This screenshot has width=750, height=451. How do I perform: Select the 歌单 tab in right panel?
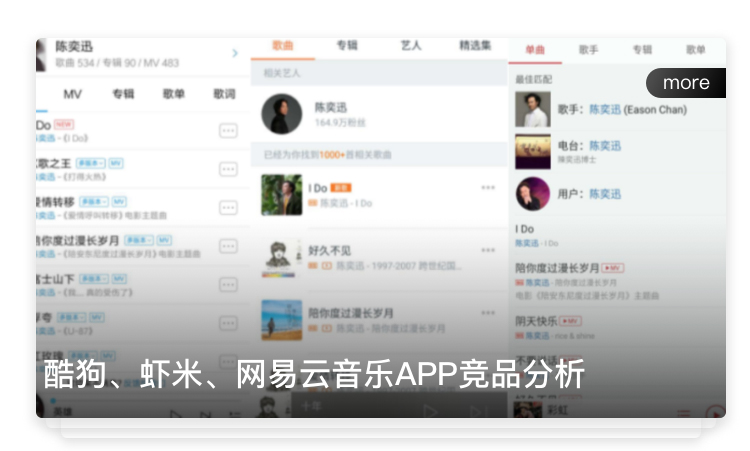pos(696,50)
